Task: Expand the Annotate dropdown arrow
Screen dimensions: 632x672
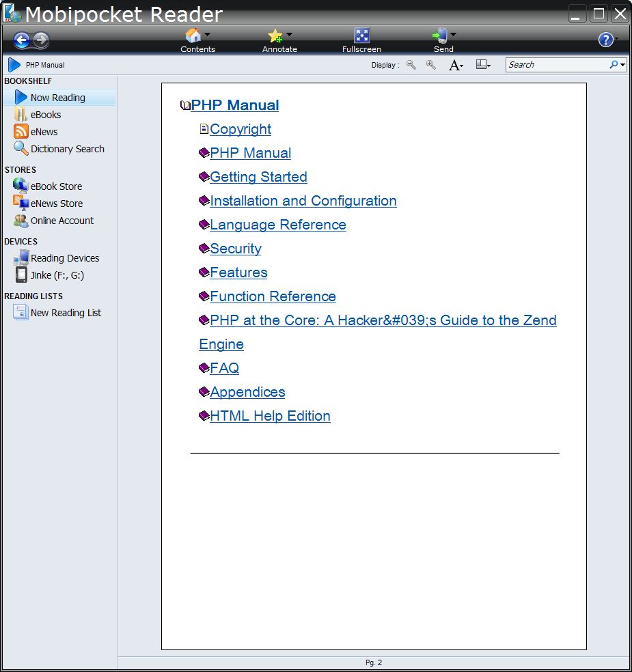Action: 290,34
